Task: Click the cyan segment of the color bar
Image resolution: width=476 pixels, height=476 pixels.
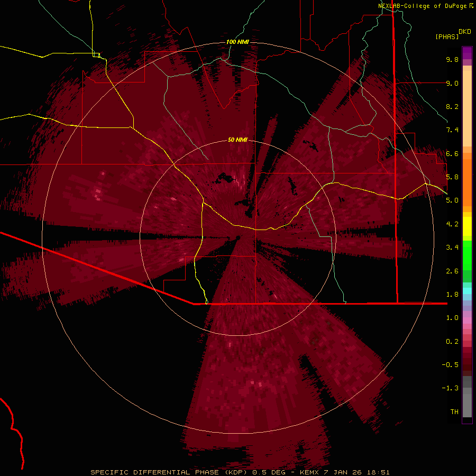Action: pos(467,291)
